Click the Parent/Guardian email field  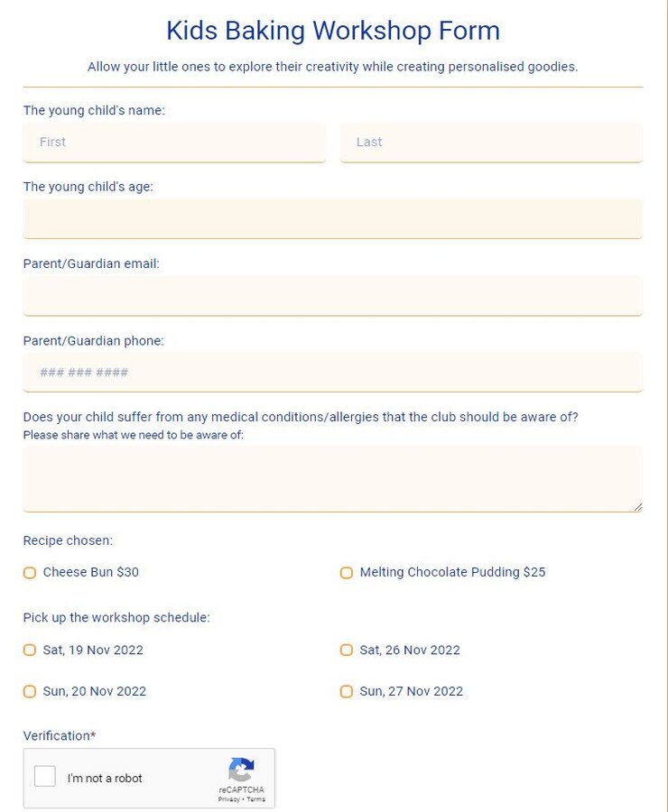(332, 295)
